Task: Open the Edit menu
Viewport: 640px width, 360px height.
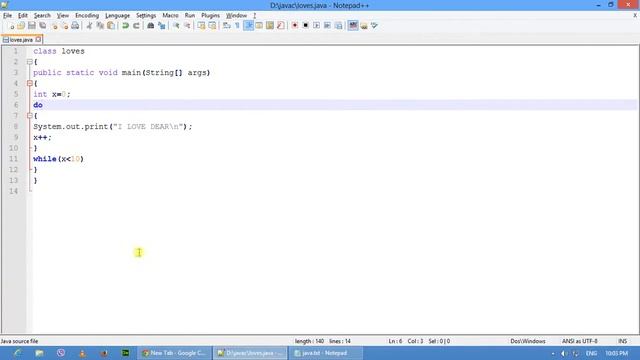Action: click(x=23, y=16)
